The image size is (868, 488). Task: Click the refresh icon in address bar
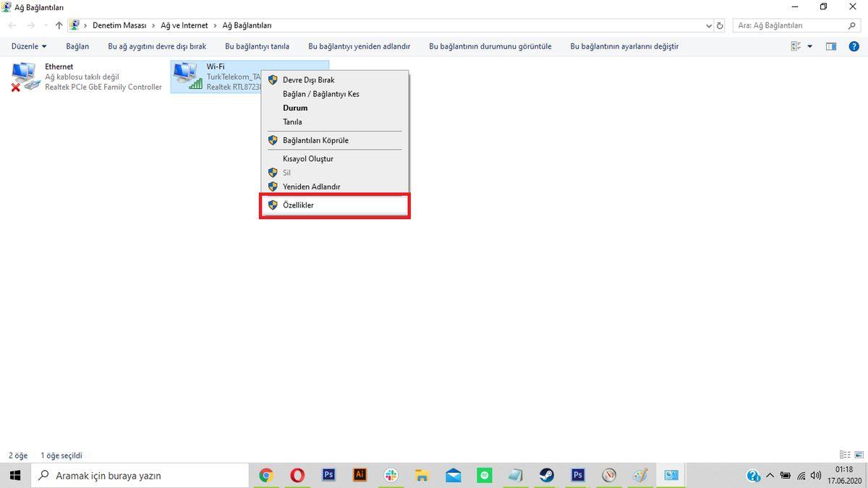coord(719,25)
